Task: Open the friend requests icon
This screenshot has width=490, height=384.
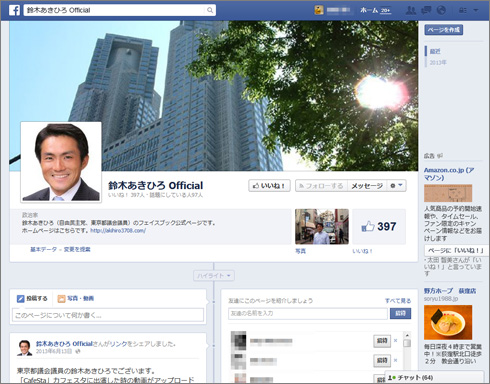Action: tap(411, 10)
